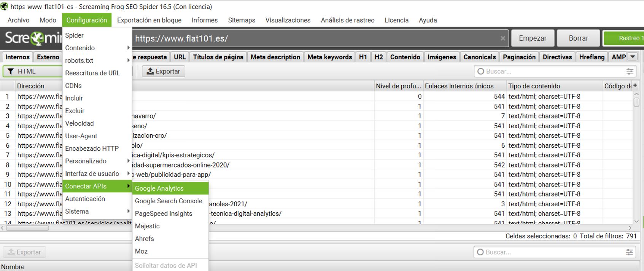Open the Licencia menu
The height and width of the screenshot is (271, 644).
tap(396, 20)
